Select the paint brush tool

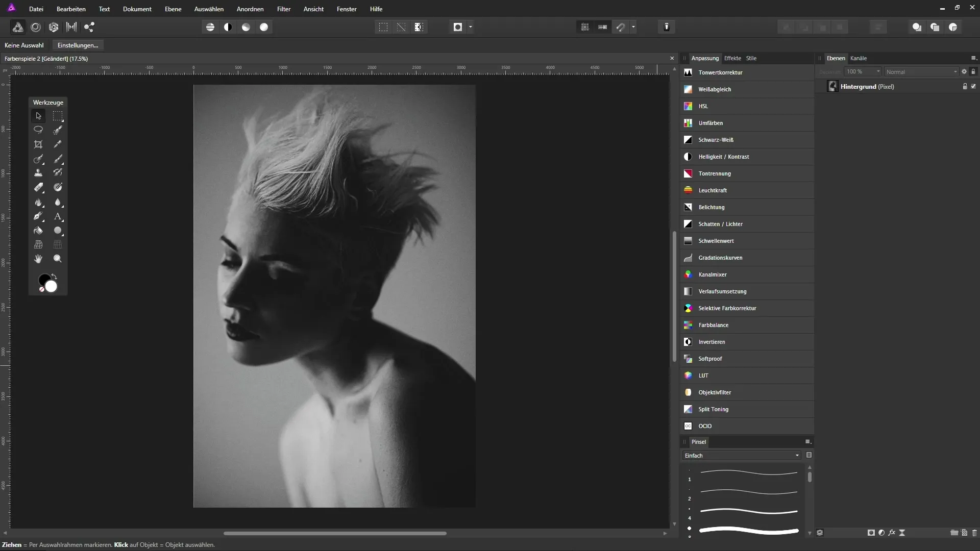tap(58, 159)
